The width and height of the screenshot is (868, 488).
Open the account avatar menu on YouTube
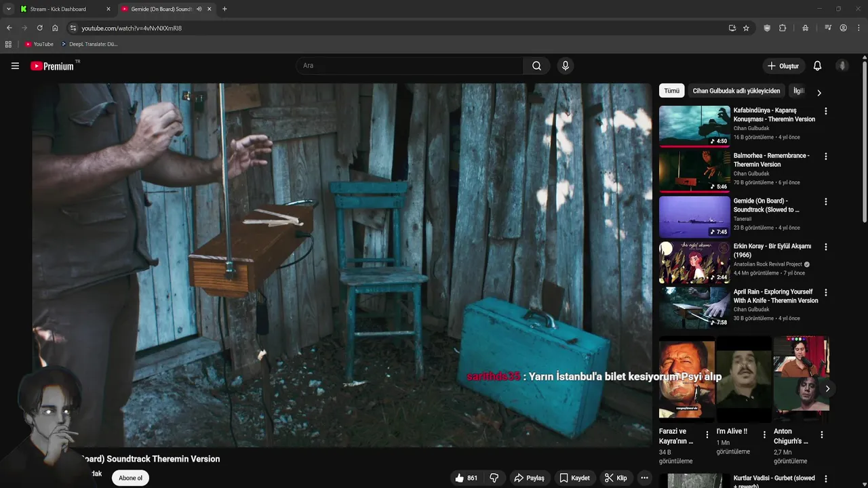pos(842,66)
